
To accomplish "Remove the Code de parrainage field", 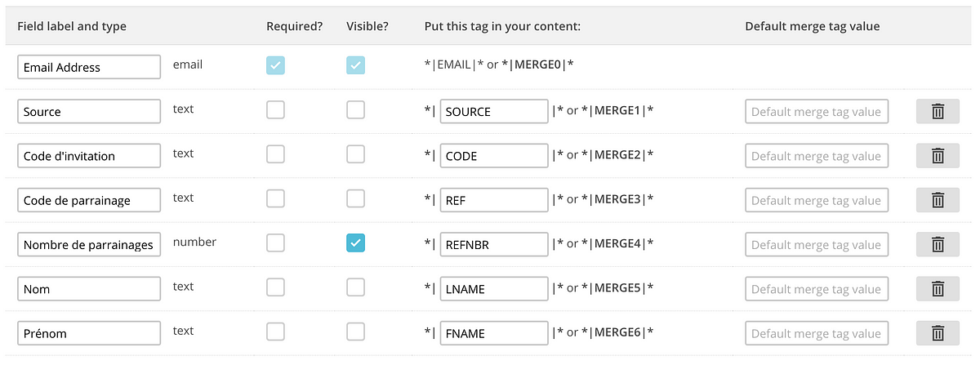I will (938, 200).
